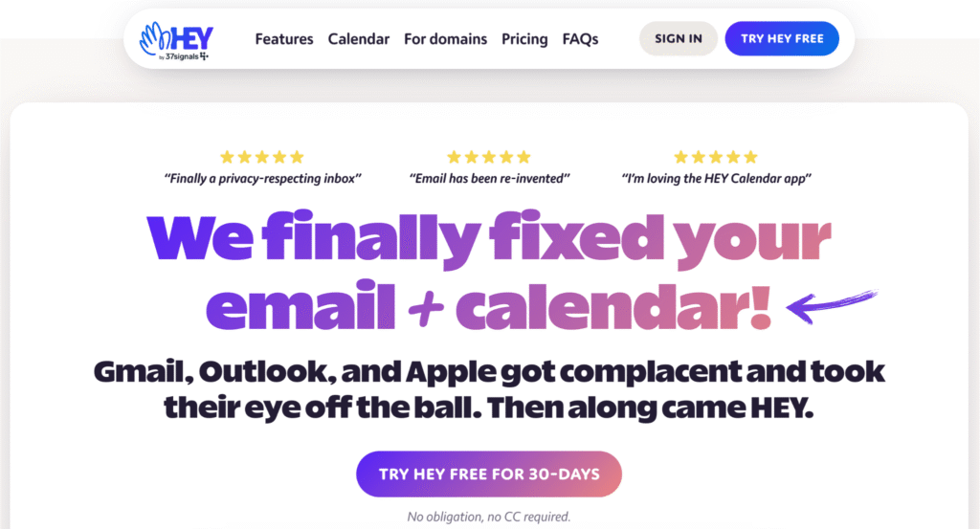The image size is (980, 529).
Task: Open the For domains page
Action: (x=445, y=39)
